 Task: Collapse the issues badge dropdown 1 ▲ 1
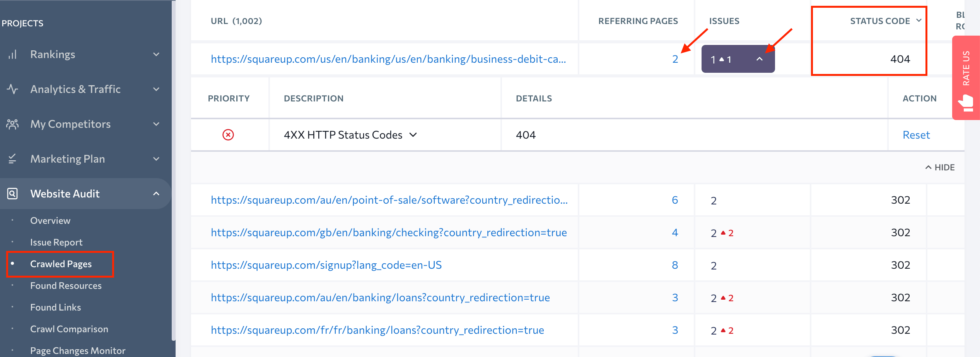coord(738,59)
